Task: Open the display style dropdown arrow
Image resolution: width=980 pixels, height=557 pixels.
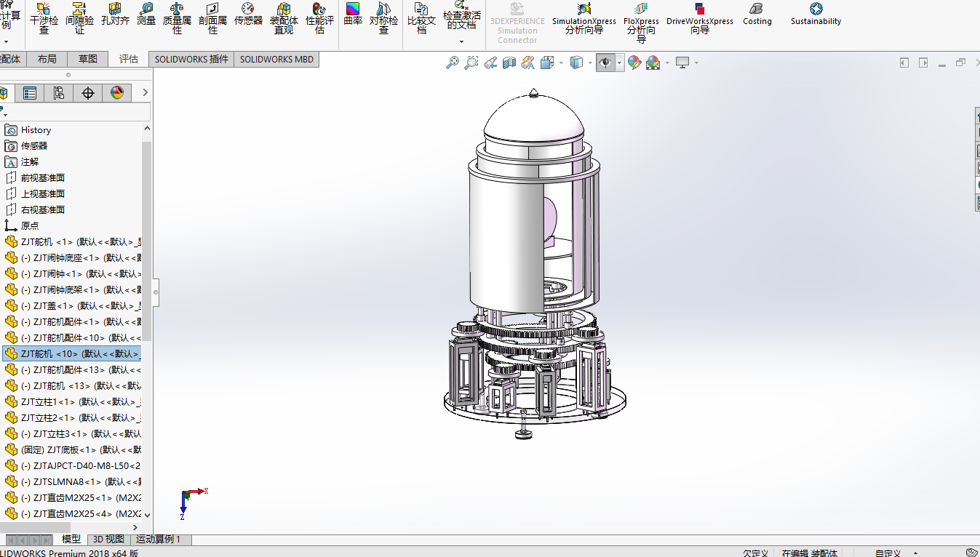Action: coord(590,63)
